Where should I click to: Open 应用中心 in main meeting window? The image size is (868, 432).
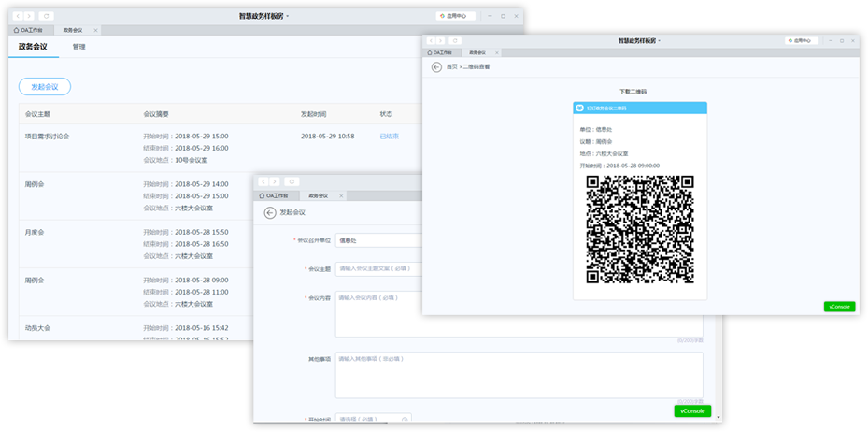click(455, 16)
